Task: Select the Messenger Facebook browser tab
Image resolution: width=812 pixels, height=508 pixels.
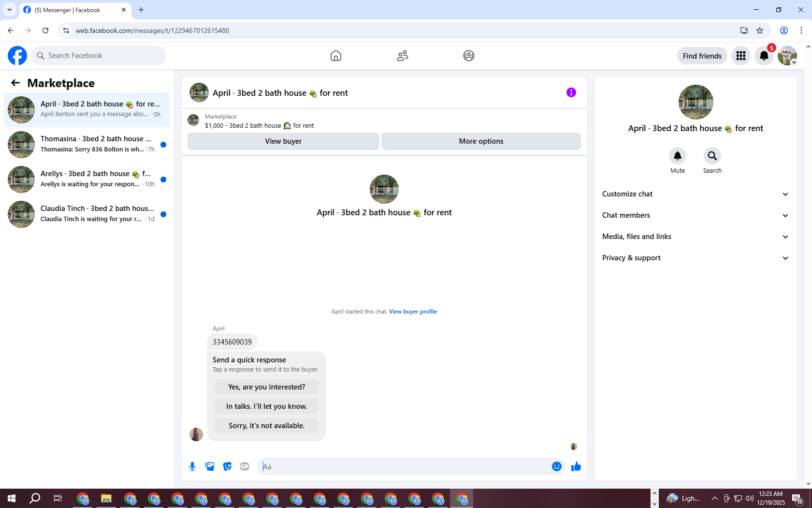Action: click(75, 10)
